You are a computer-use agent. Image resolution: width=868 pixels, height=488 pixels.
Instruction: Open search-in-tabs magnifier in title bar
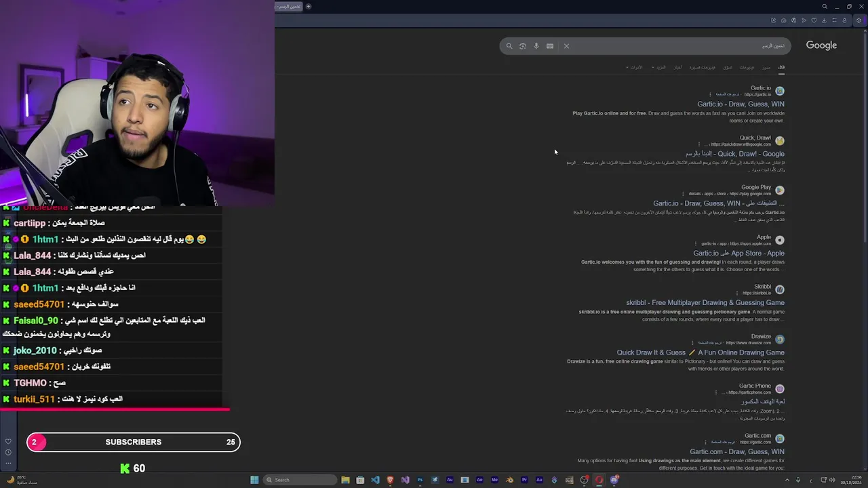pos(825,6)
